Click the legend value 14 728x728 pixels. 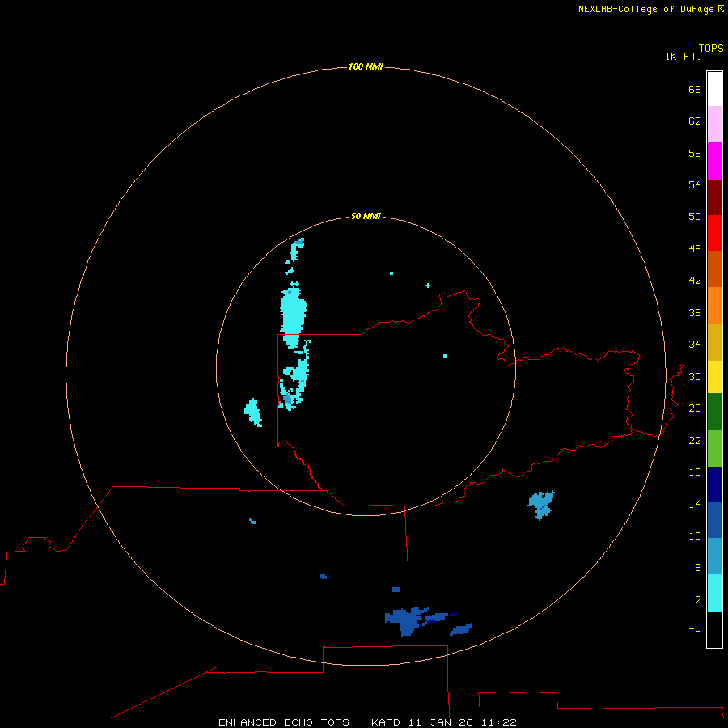(695, 504)
